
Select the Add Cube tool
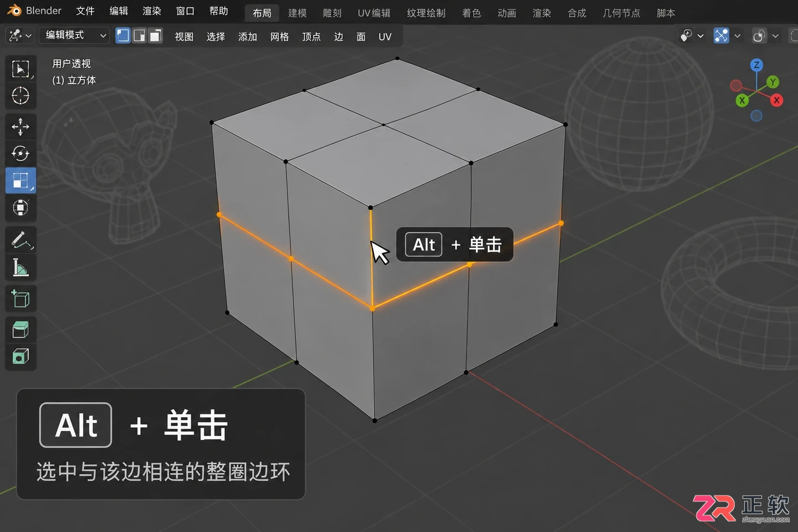click(x=21, y=299)
